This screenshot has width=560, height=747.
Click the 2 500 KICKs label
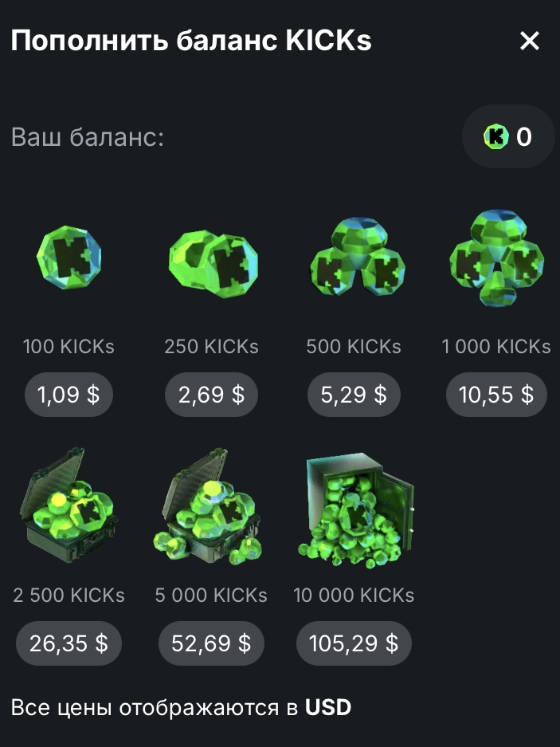[x=69, y=595]
